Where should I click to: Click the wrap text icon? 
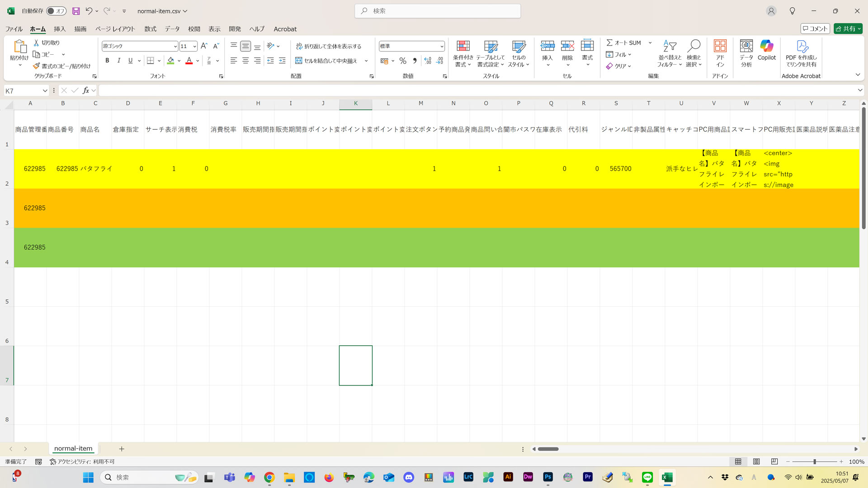[x=299, y=46]
